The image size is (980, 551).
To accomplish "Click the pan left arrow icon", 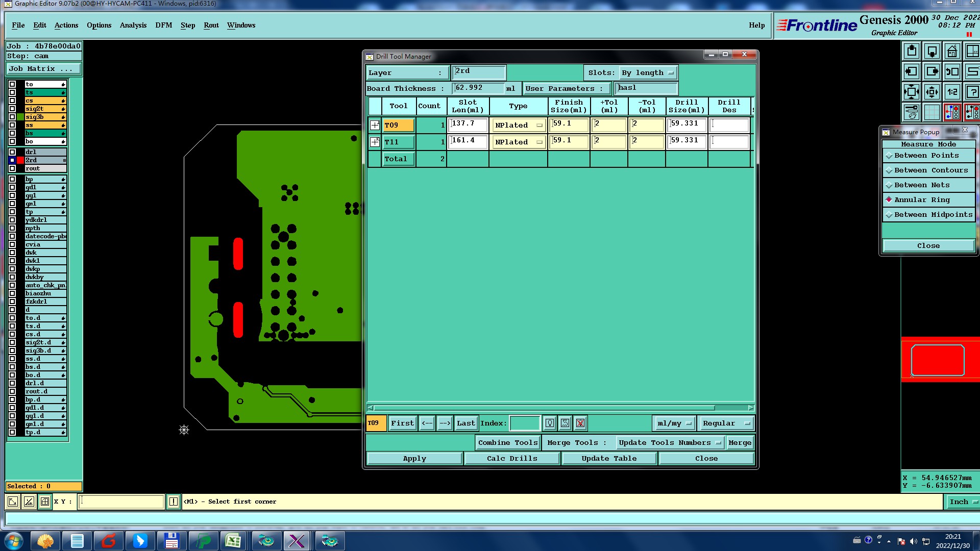I will point(912,72).
